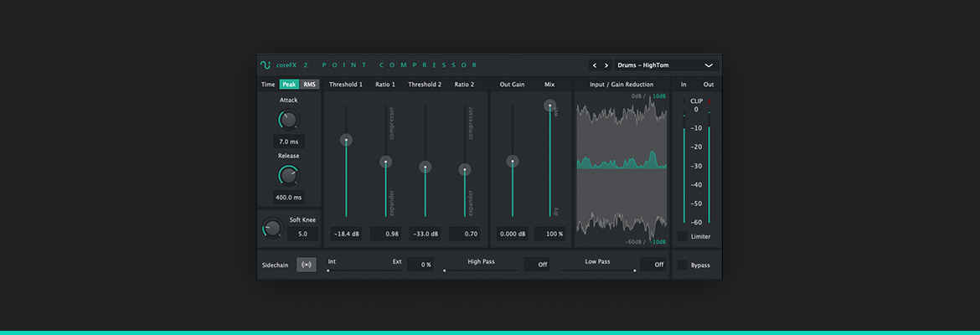Enable the Limiter checkbox

[x=683, y=236]
